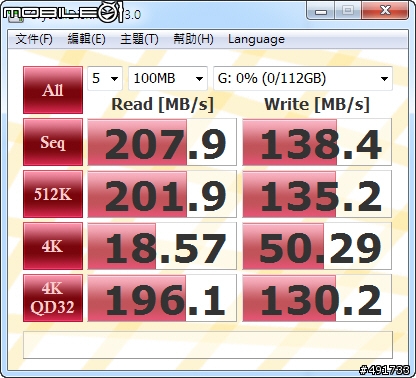
Task: Start the 4K benchmark test
Action: click(x=53, y=246)
